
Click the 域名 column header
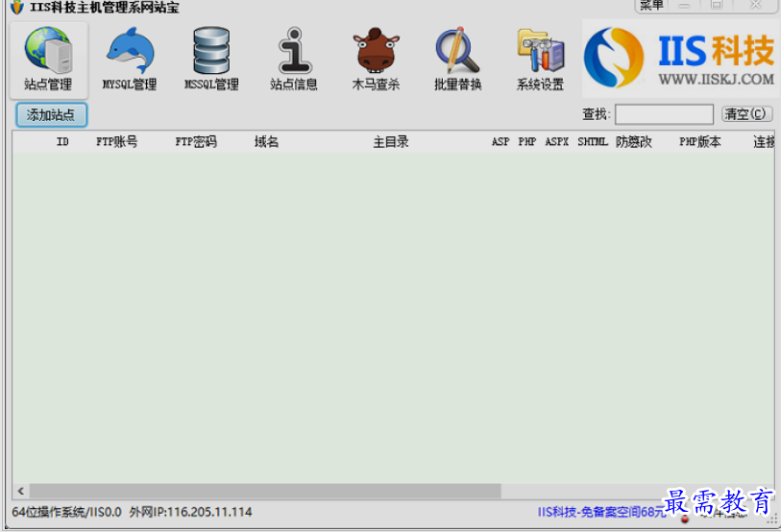[266, 142]
